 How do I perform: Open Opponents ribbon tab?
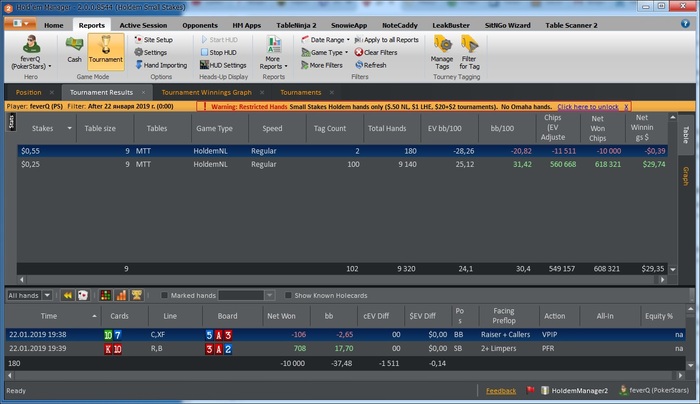200,25
